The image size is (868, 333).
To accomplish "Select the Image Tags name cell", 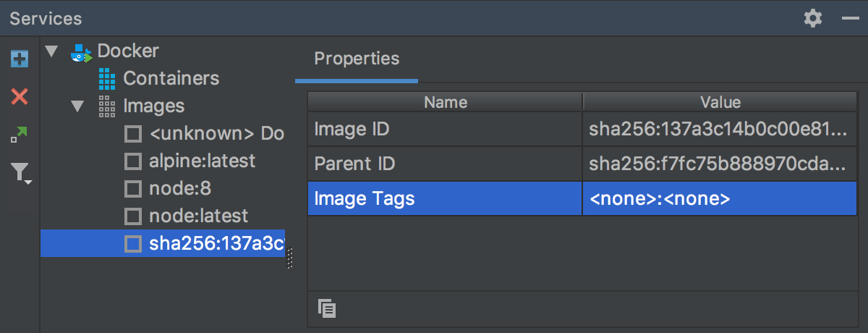I will coord(446,198).
